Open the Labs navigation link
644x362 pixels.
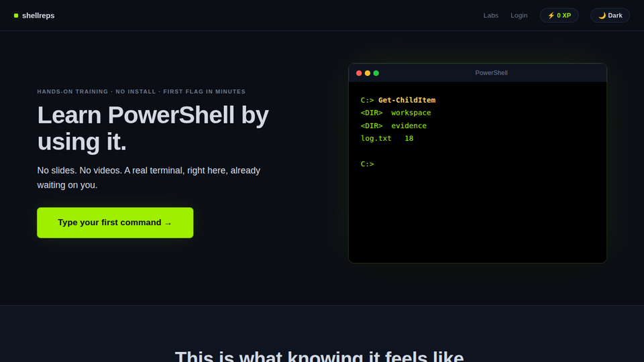point(491,15)
